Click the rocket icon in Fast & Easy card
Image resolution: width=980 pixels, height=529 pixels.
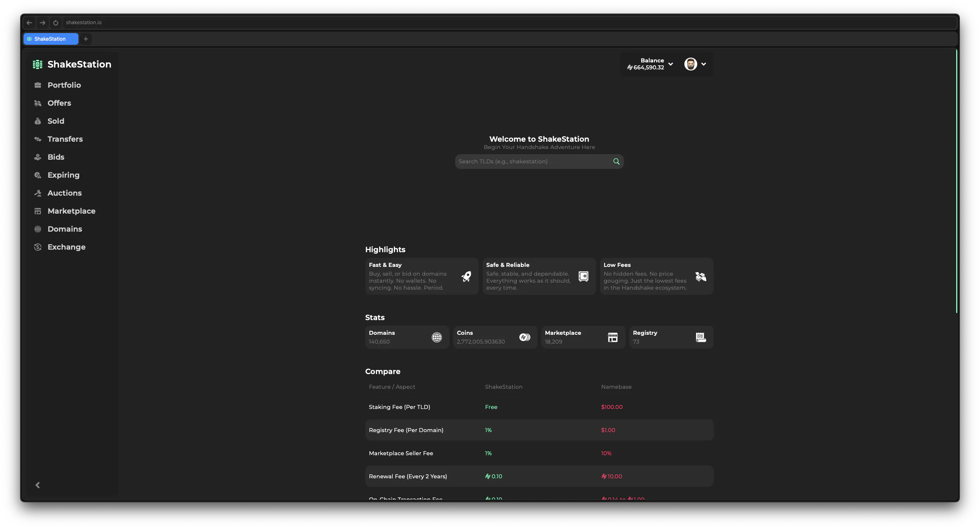[x=466, y=276]
